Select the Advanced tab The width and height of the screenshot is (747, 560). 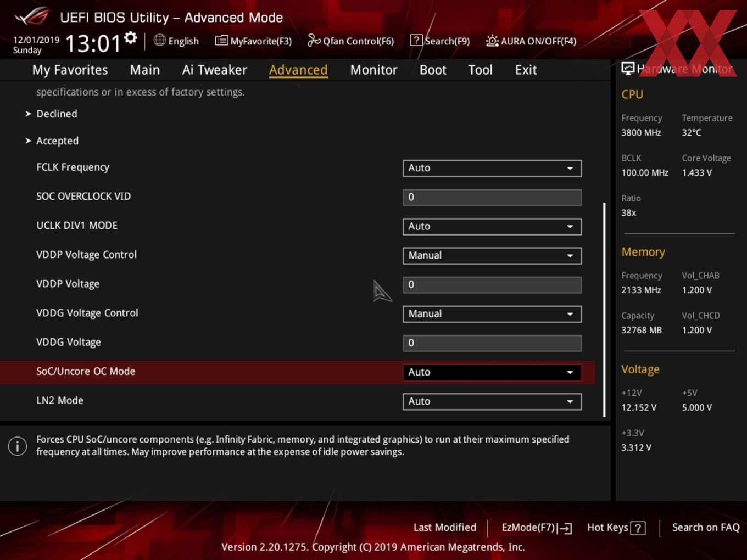(x=298, y=70)
